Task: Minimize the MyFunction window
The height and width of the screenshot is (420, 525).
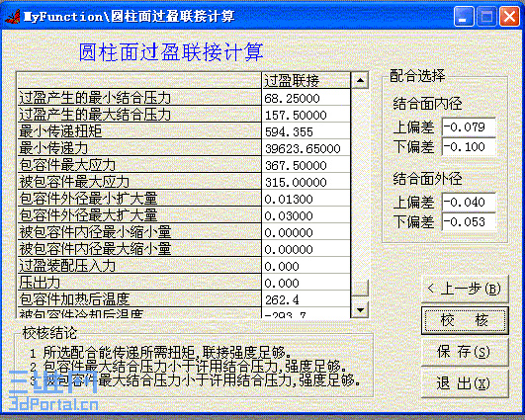Action: [x=464, y=17]
